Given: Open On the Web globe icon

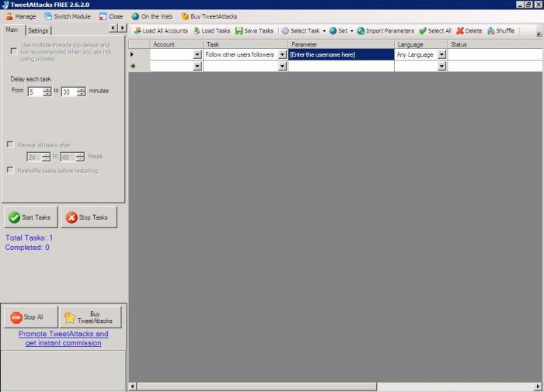Looking at the screenshot, I should [x=135, y=16].
